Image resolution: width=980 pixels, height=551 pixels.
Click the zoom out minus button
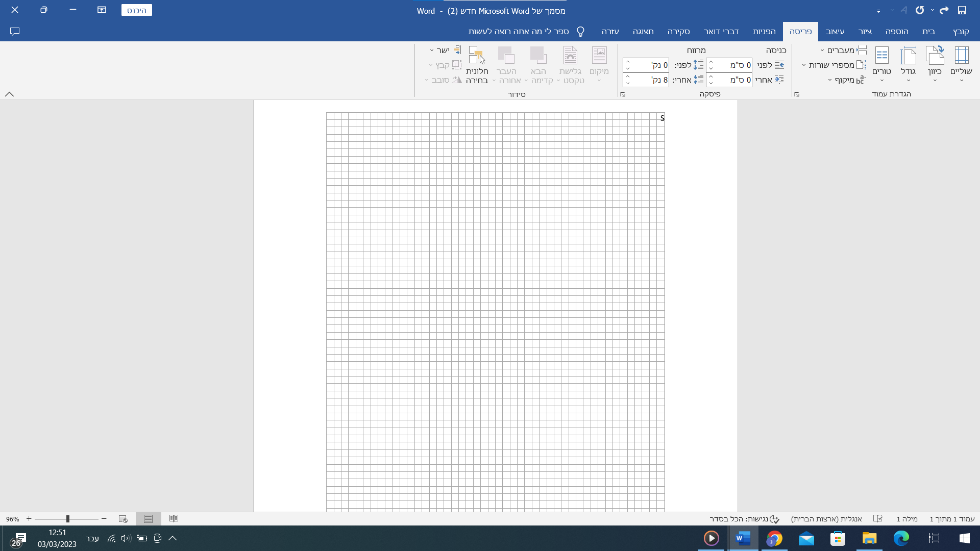104,519
